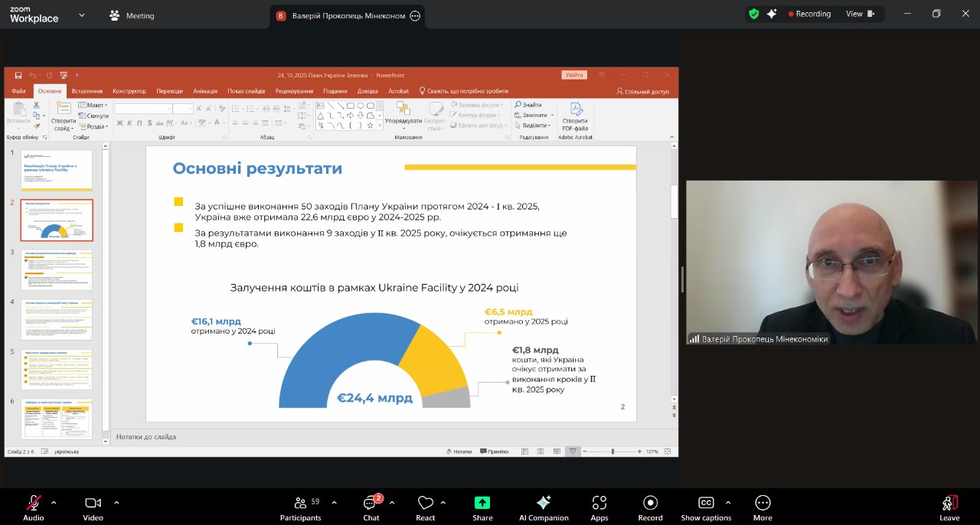The width and height of the screenshot is (980, 525).
Task: Select the Валерій Прокопець Мінеконом tab
Action: 347,15
